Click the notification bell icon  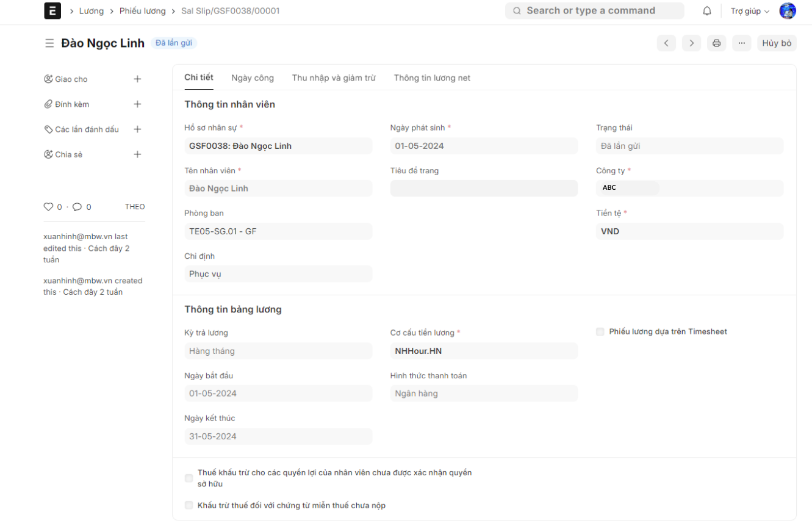click(707, 11)
